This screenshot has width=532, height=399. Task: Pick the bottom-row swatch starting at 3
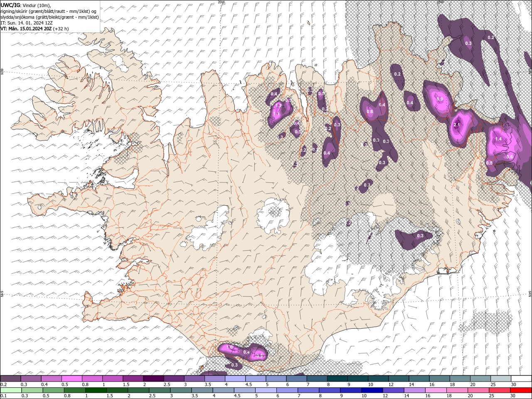(x=181, y=390)
